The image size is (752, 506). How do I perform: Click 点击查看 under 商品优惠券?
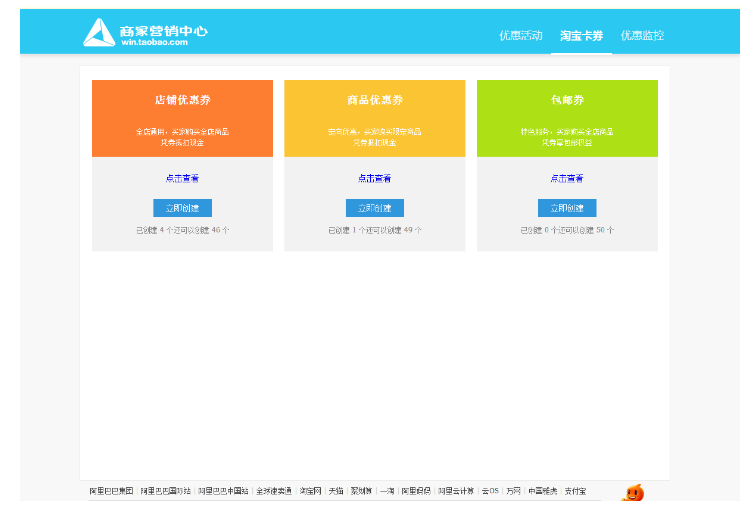pyautogui.click(x=375, y=178)
